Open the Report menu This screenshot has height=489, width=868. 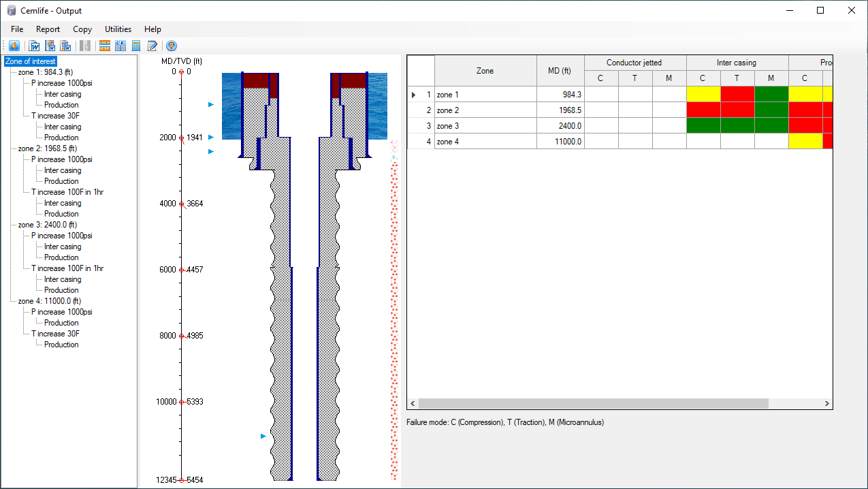coord(48,29)
